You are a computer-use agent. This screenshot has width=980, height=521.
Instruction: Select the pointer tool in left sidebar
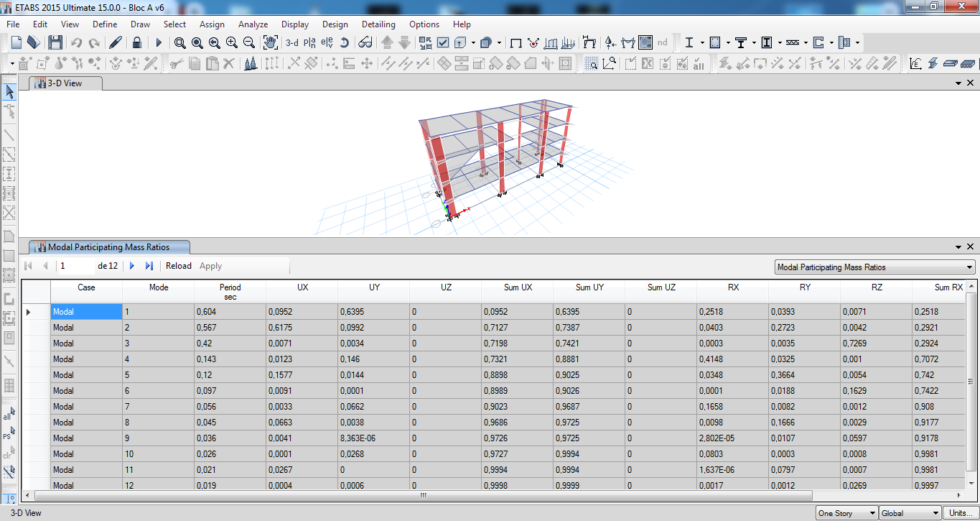point(9,92)
